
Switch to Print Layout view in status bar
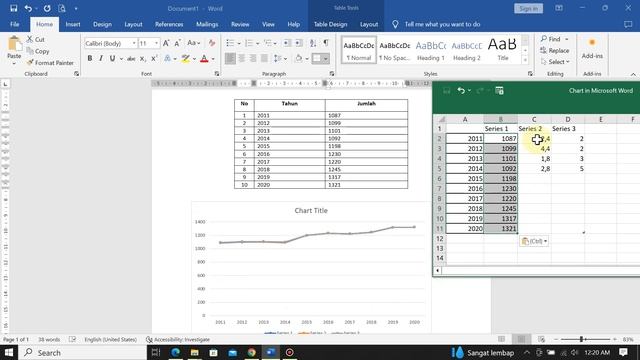click(x=521, y=339)
